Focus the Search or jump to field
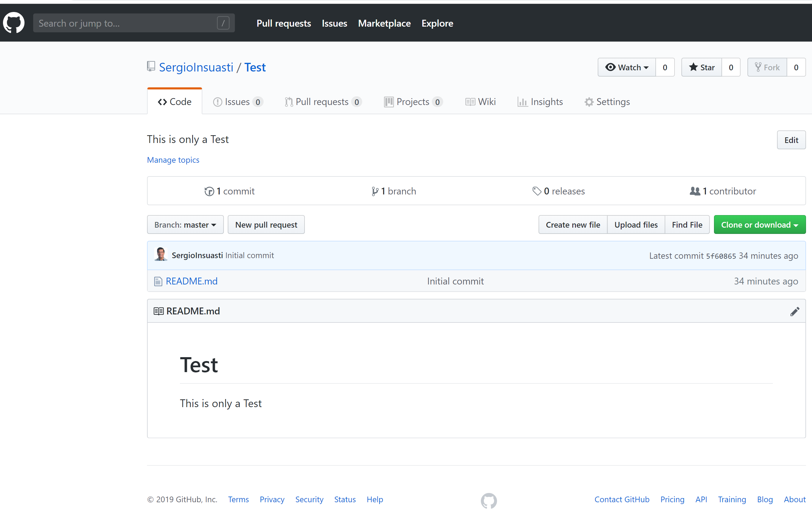Viewport: 812px width, 513px height. coord(128,23)
